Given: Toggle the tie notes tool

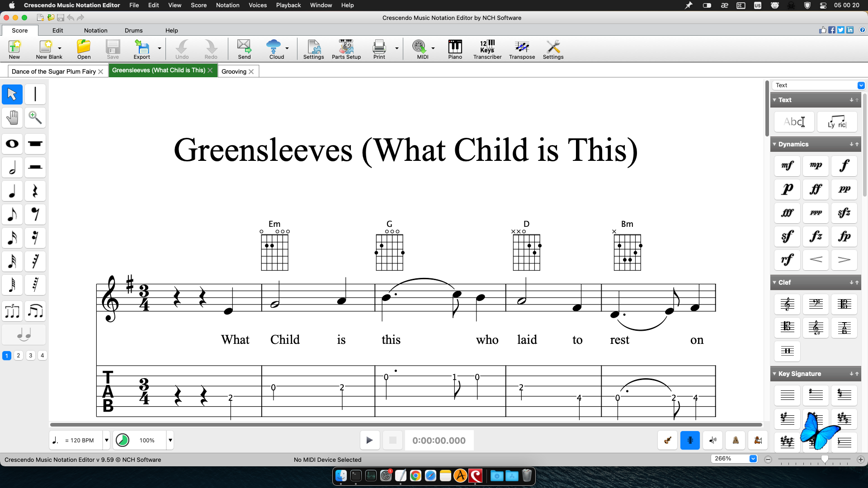Looking at the screenshot, I should point(24,335).
